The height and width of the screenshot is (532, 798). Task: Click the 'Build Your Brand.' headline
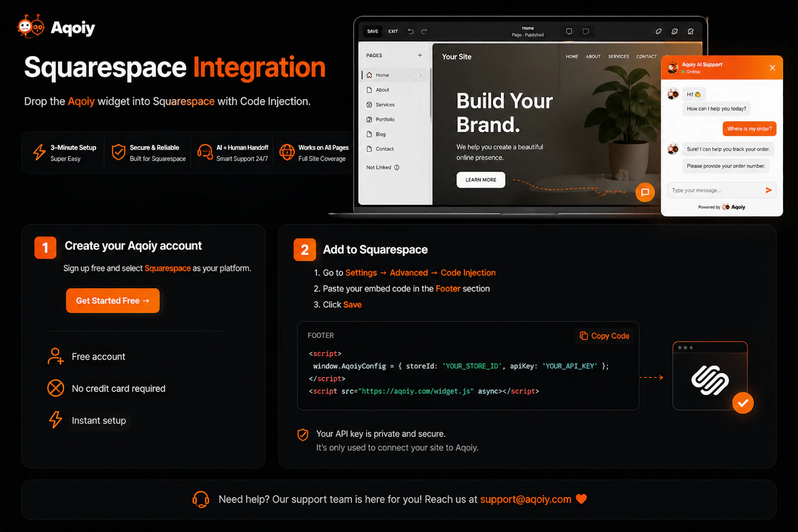pyautogui.click(x=504, y=113)
